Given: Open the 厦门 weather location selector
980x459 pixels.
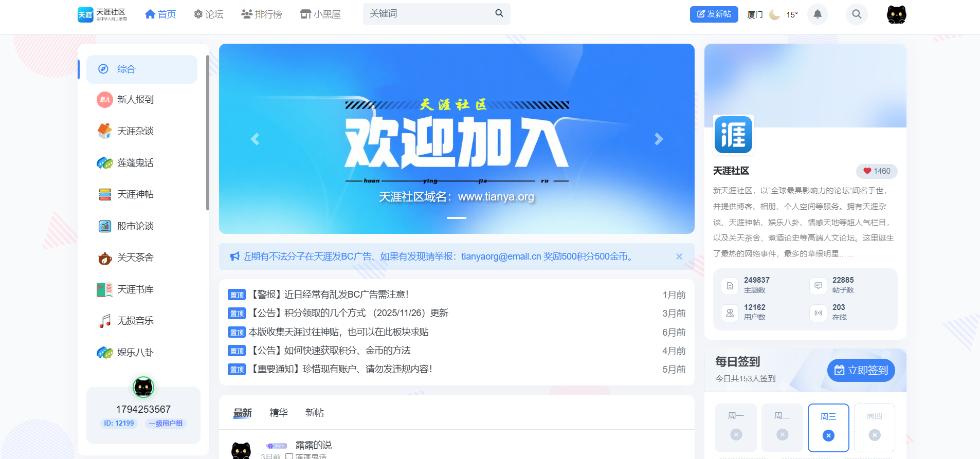Looking at the screenshot, I should point(755,14).
